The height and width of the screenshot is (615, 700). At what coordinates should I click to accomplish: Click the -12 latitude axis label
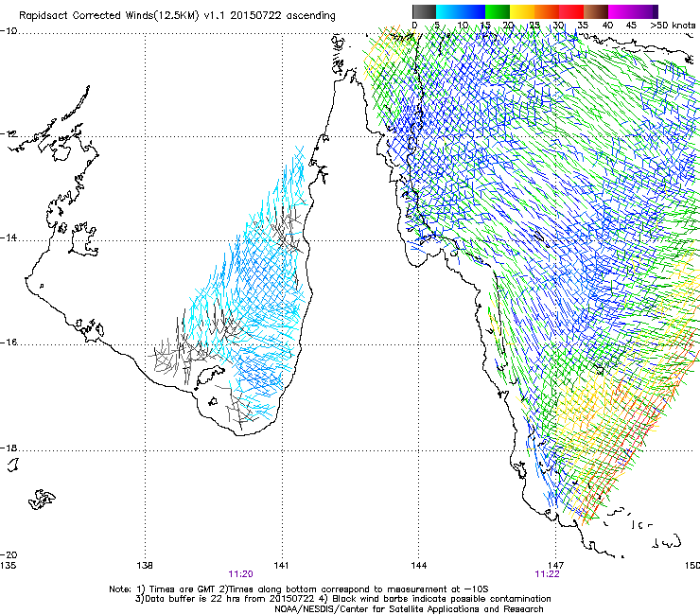click(9, 134)
